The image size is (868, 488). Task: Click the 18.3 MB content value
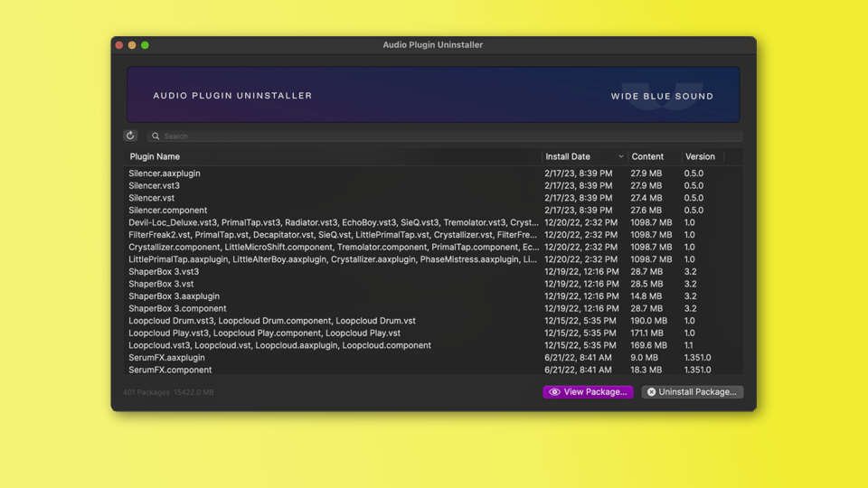click(646, 370)
